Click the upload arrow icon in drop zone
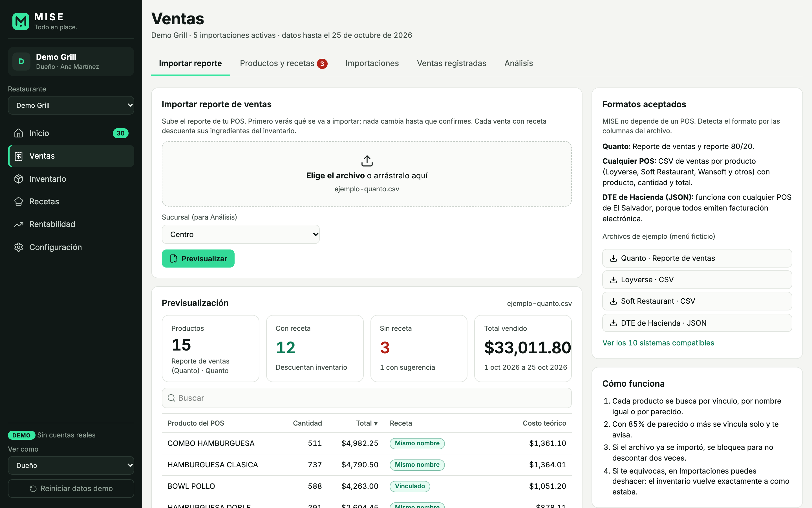This screenshot has width=812, height=508. 367,161
